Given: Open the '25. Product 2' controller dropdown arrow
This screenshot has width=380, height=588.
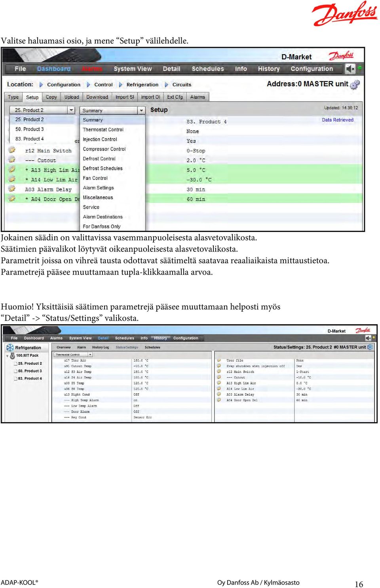Looking at the screenshot, I should (71, 110).
